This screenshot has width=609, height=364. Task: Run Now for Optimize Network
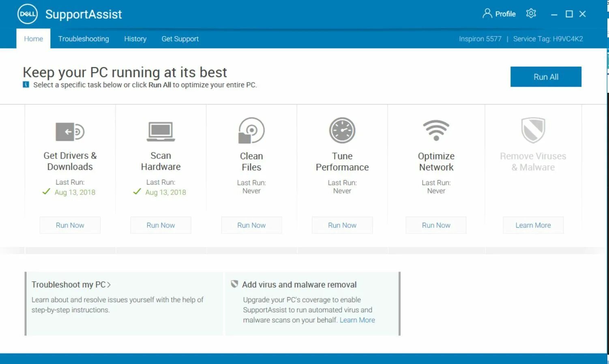[x=436, y=225]
